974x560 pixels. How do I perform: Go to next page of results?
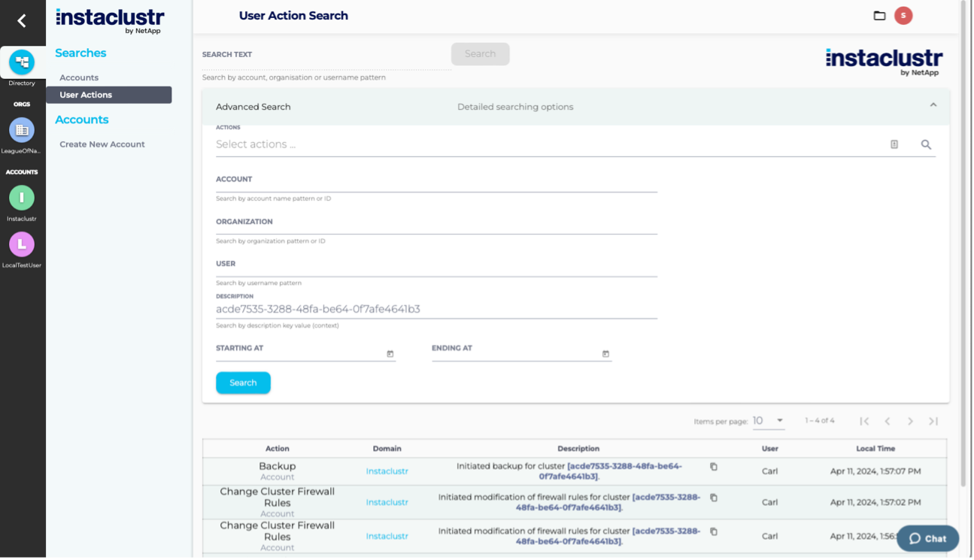click(x=910, y=422)
